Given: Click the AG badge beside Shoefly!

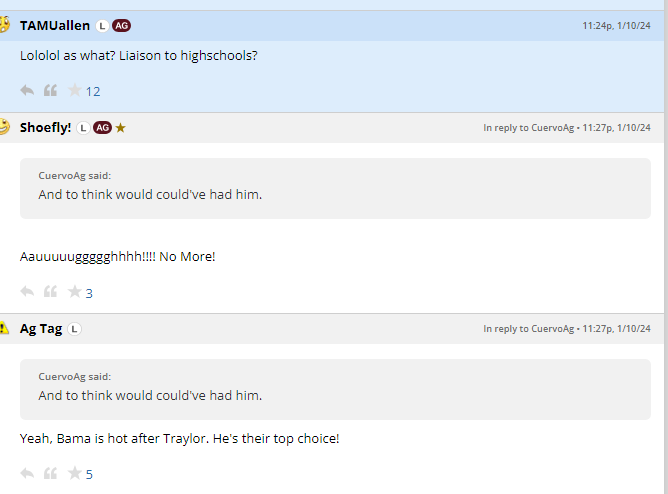Looking at the screenshot, I should (x=102, y=127).
